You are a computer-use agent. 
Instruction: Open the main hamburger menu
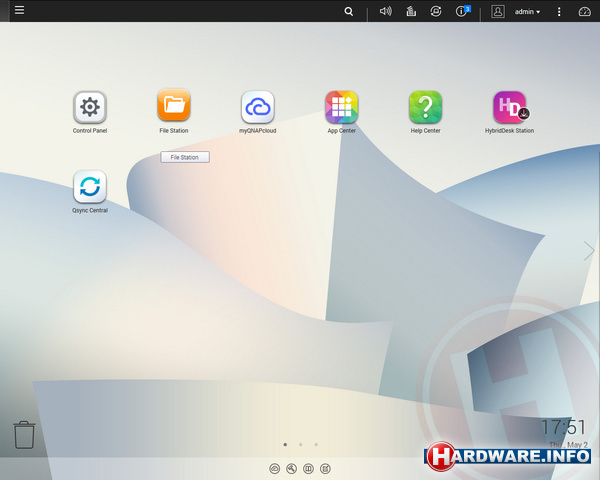click(19, 11)
